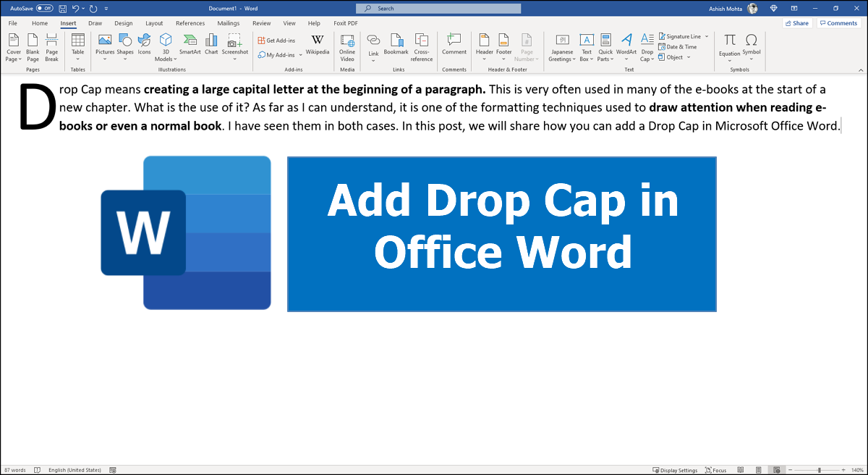Insert a Page Break
868x475 pixels.
tap(51, 47)
